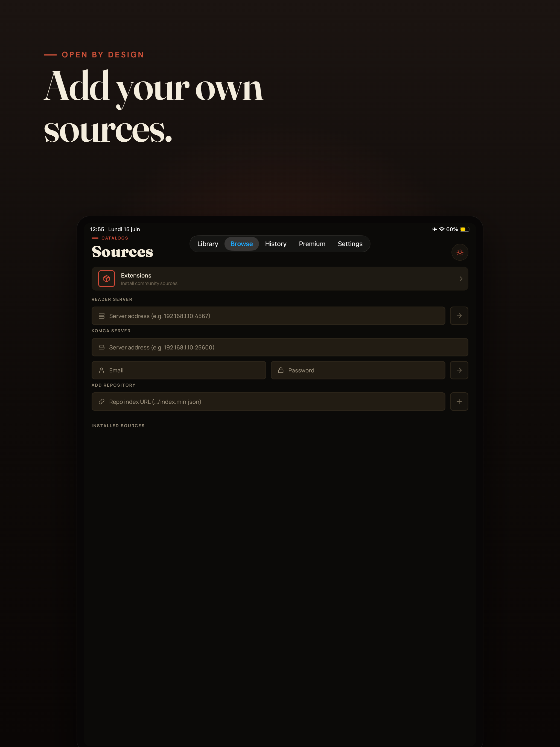Focus the Reader Server address input
Image resolution: width=560 pixels, height=747 pixels.
pyautogui.click(x=268, y=316)
